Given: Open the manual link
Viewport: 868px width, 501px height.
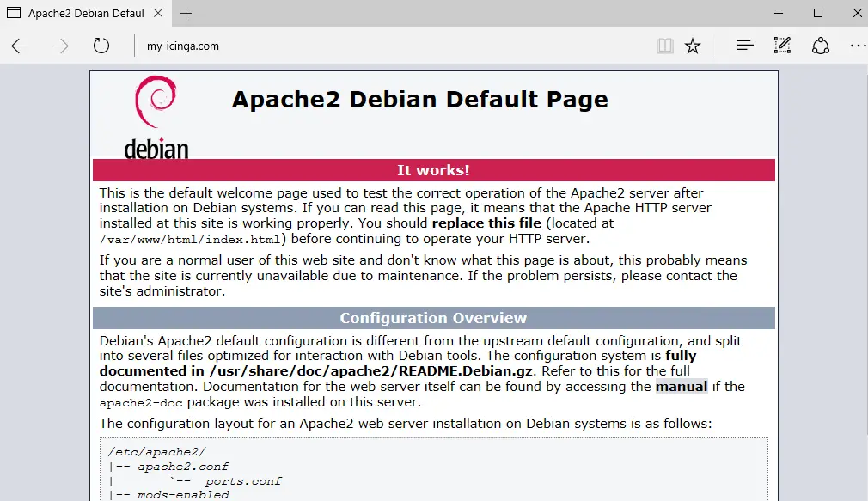Looking at the screenshot, I should [x=682, y=387].
